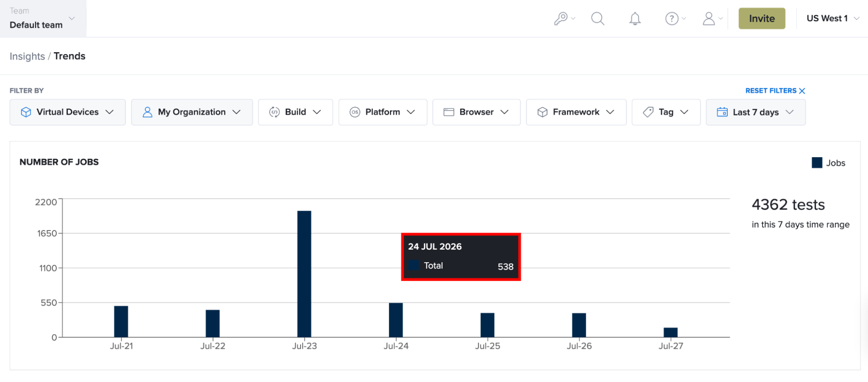Open the help question mark menu
868x382 pixels.
675,19
